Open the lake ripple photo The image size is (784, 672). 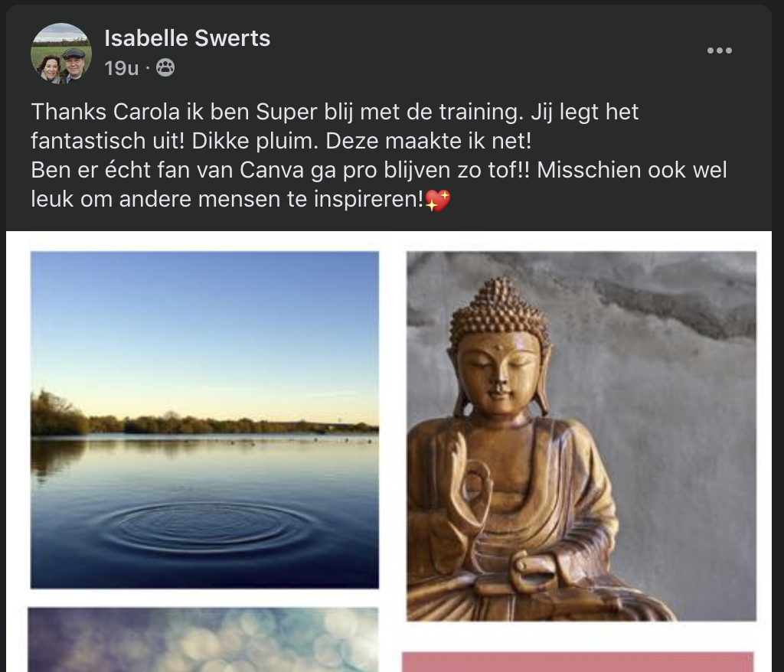click(x=204, y=419)
